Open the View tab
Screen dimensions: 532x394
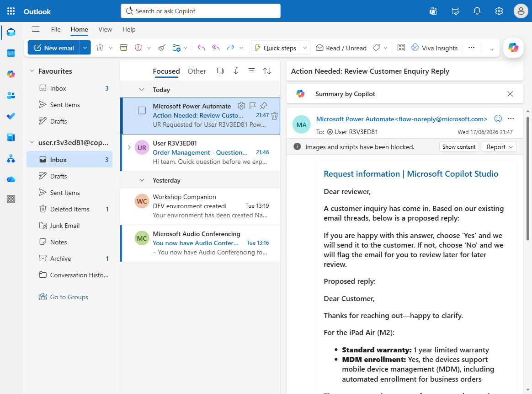point(105,30)
